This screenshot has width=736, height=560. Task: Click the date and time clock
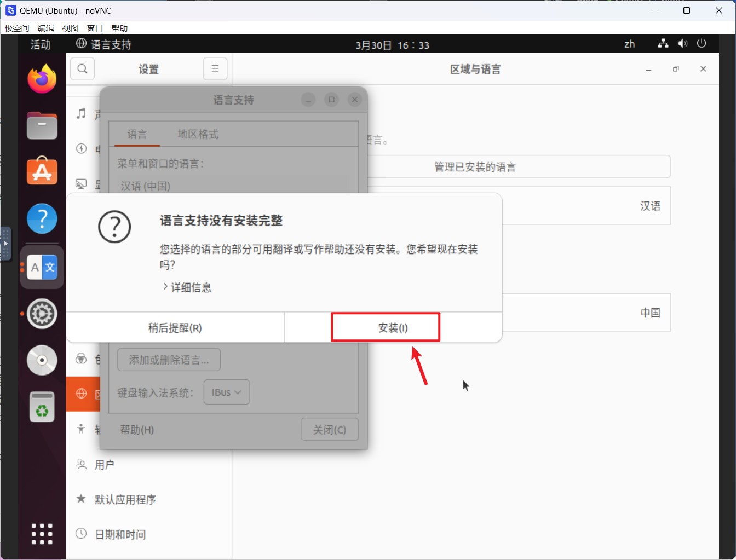coord(392,45)
